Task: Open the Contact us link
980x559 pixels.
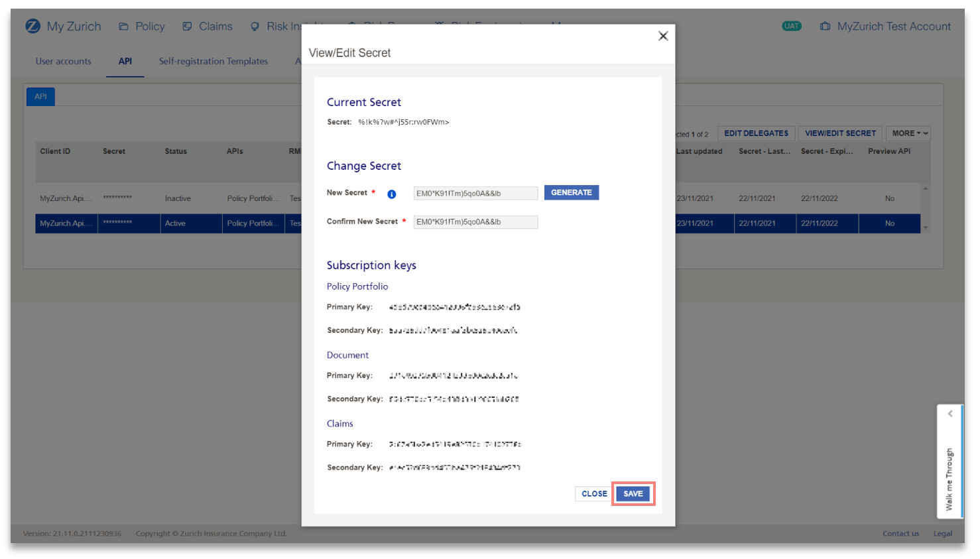Action: tap(900, 534)
